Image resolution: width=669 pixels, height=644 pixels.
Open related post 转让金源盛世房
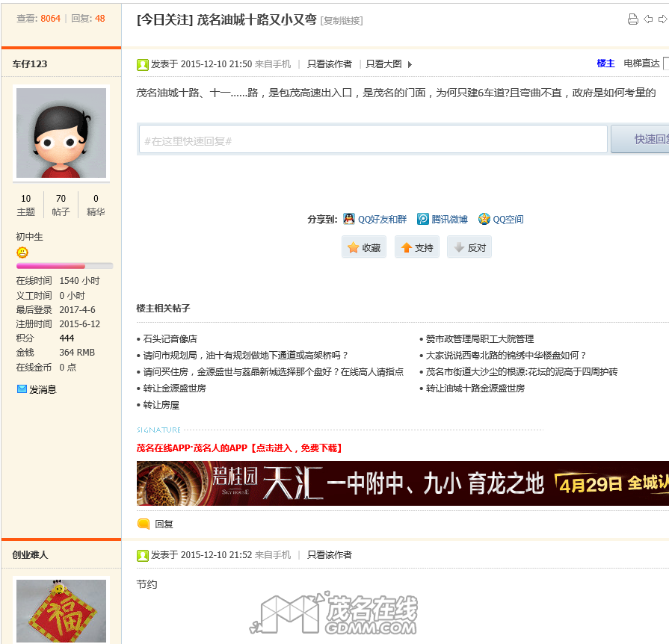[174, 388]
